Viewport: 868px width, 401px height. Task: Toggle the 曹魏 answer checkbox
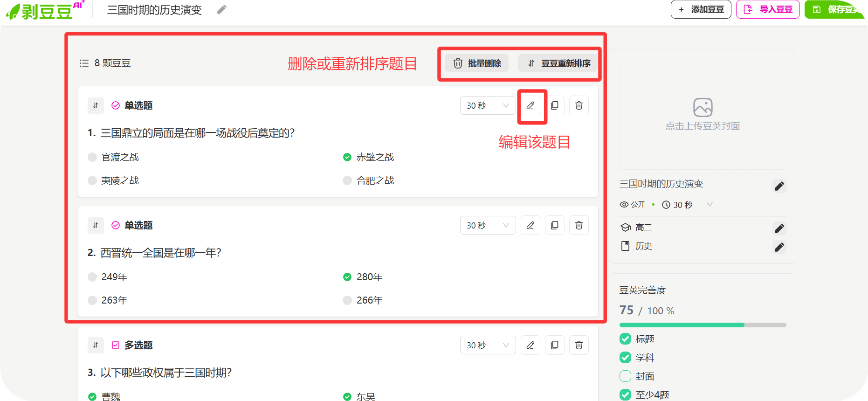(x=92, y=397)
